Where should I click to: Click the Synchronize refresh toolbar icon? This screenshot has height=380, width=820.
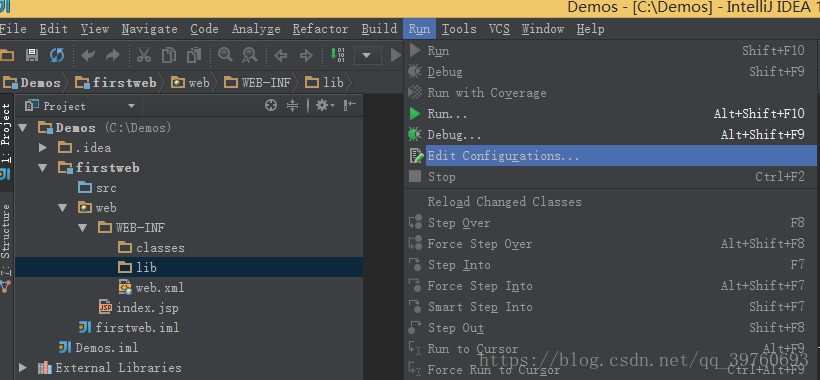pyautogui.click(x=56, y=55)
